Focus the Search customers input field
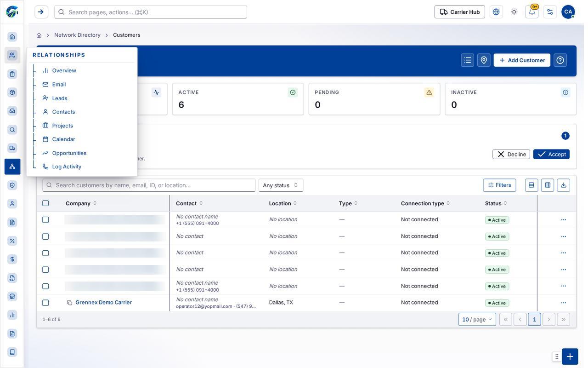Viewport: 588px width, 368px height. (149, 185)
